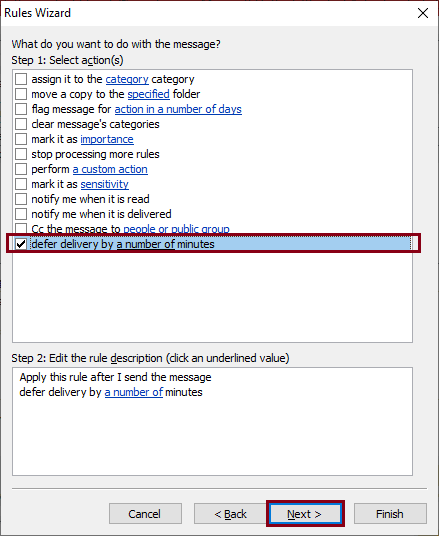Image resolution: width=439 pixels, height=536 pixels.
Task: Check 'move a copy to the specified folder' checkbox
Action: [21, 94]
